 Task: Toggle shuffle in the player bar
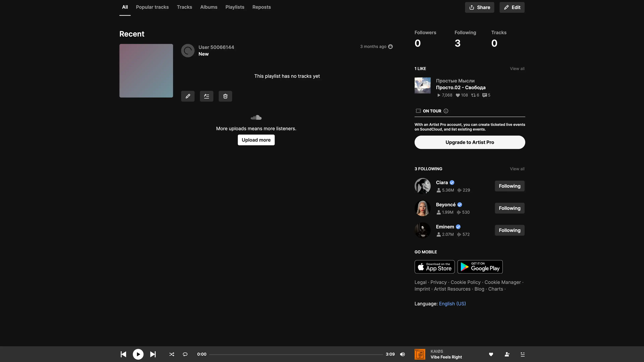point(172,354)
